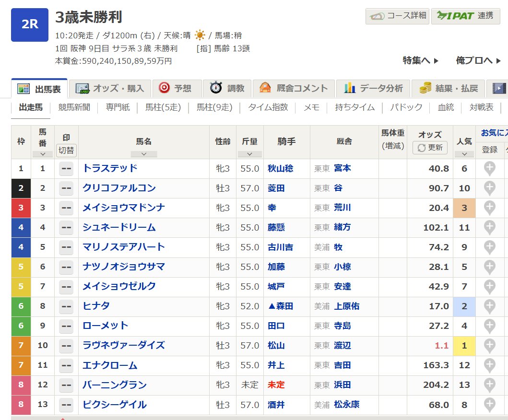Add ラヴネヴァーダイズ to favorites with plus pin
Image resolution: width=508 pixels, height=420 pixels.
[x=489, y=346]
